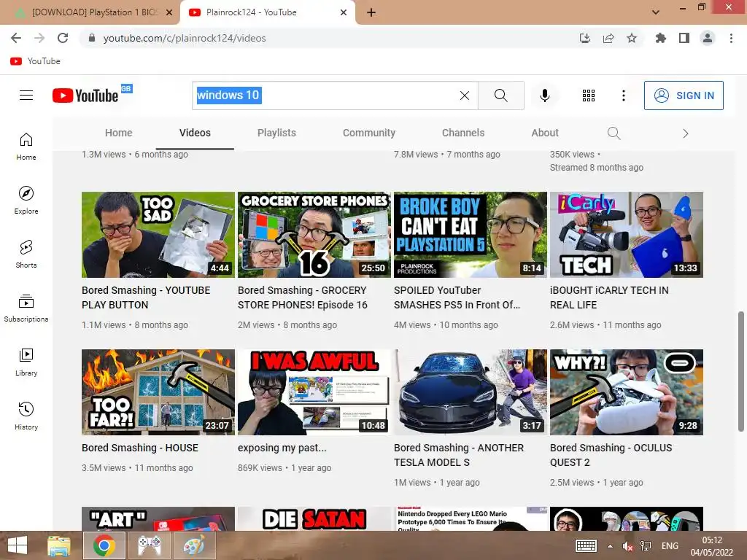Bookmark this page with the star
Image resolution: width=747 pixels, height=560 pixels.
tap(632, 38)
